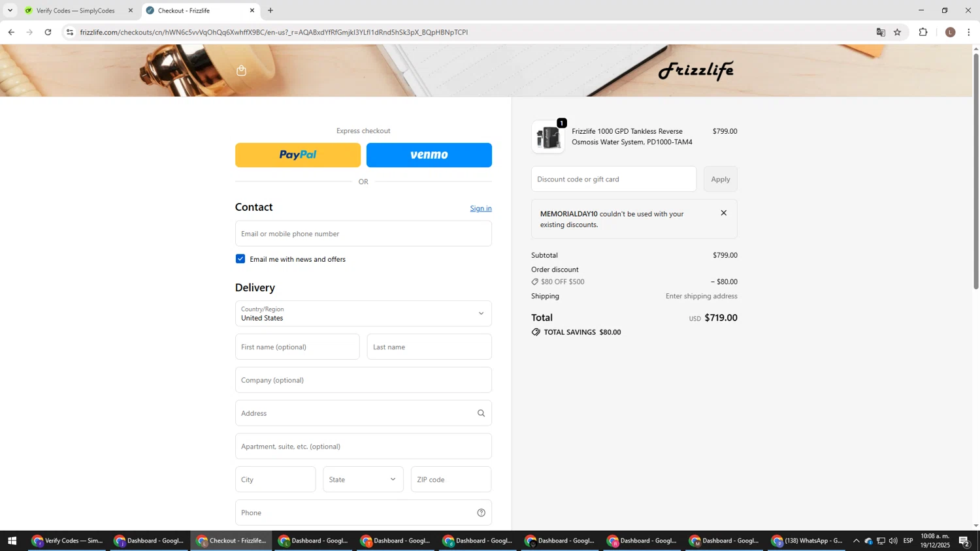Close the Verify Codes SimplyCodes tab

130,10
